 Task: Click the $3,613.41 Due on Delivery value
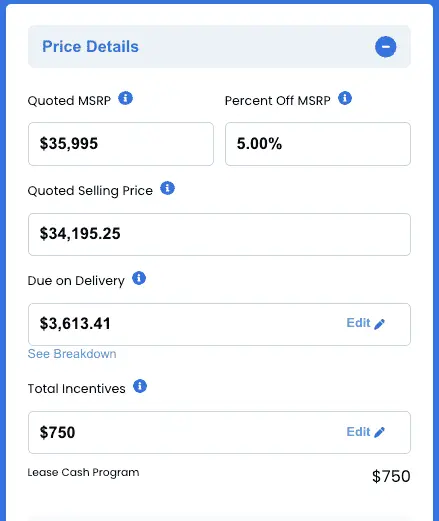click(x=75, y=324)
